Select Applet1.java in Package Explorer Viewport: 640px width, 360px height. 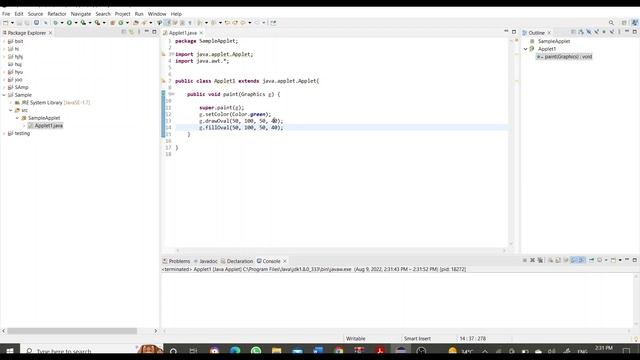pyautogui.click(x=45, y=126)
